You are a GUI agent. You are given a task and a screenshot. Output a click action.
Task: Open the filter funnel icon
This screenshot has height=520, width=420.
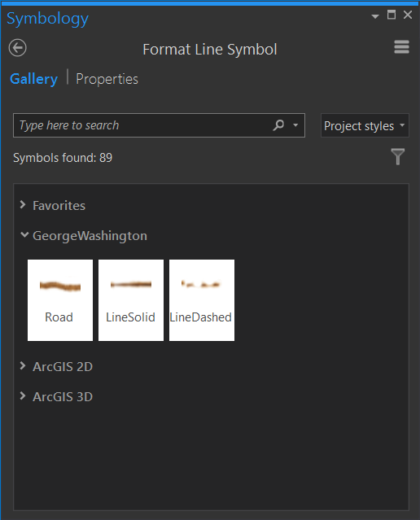coord(397,156)
